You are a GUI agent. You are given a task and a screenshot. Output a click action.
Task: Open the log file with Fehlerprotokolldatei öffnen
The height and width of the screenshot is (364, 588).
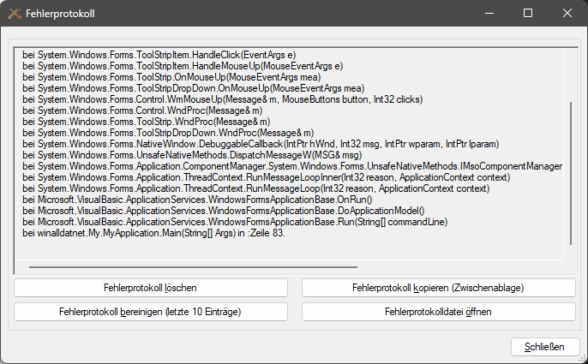[x=438, y=312]
